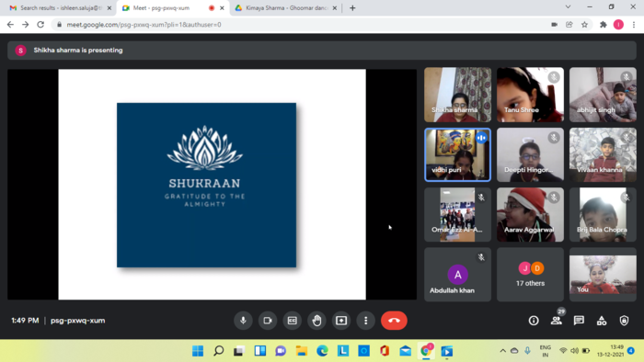Open the tab search dropdown chevron

[x=568, y=7]
